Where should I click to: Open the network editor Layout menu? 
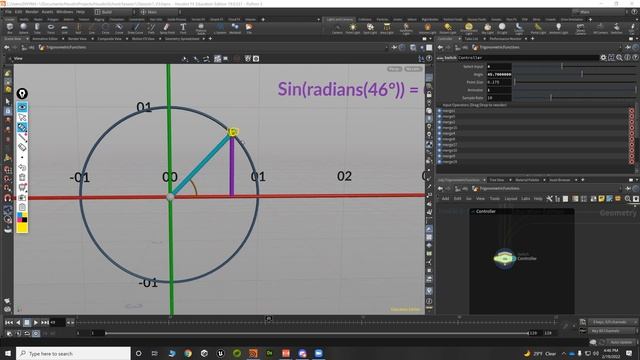[511, 199]
